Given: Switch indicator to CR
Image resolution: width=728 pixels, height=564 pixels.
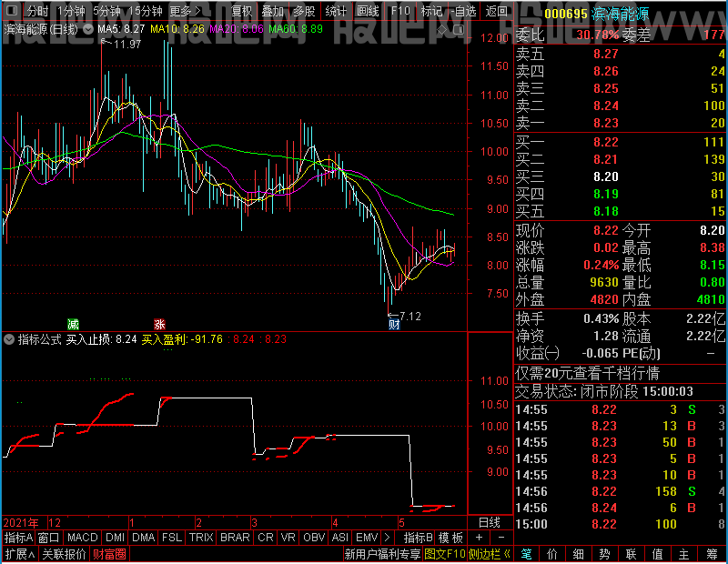Looking at the screenshot, I should (265, 538).
